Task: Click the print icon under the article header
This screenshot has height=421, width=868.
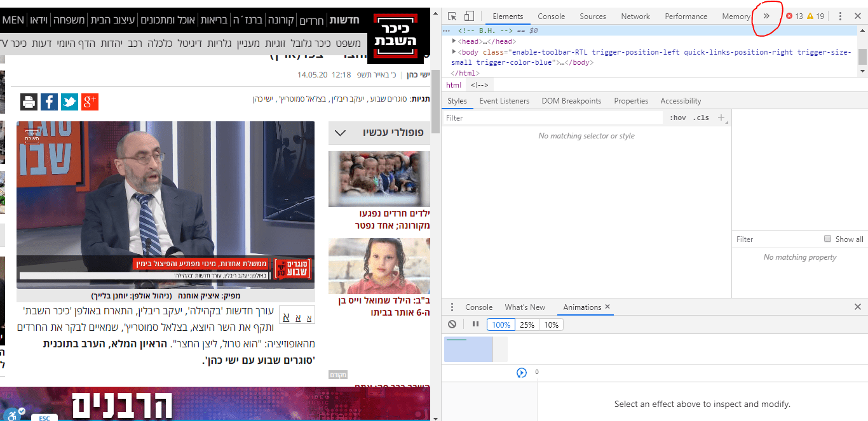Action: tap(29, 102)
